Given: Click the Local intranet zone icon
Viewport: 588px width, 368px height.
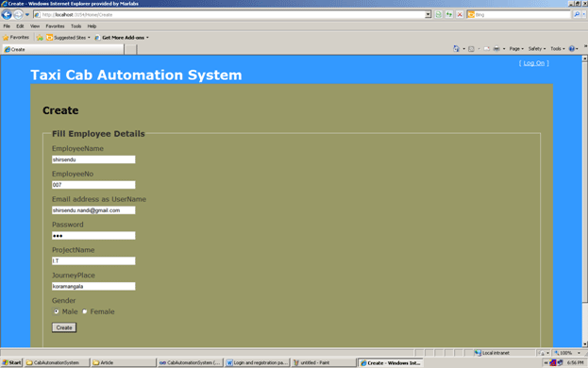Looking at the screenshot, I should (478, 353).
